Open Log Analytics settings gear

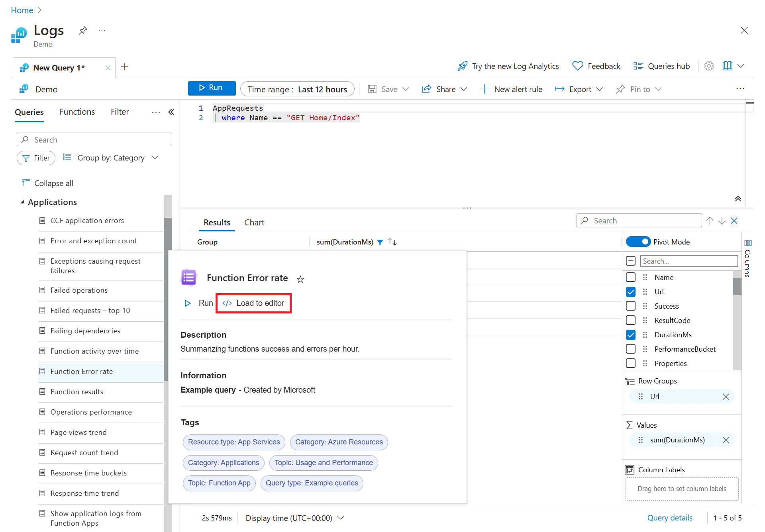coord(709,66)
